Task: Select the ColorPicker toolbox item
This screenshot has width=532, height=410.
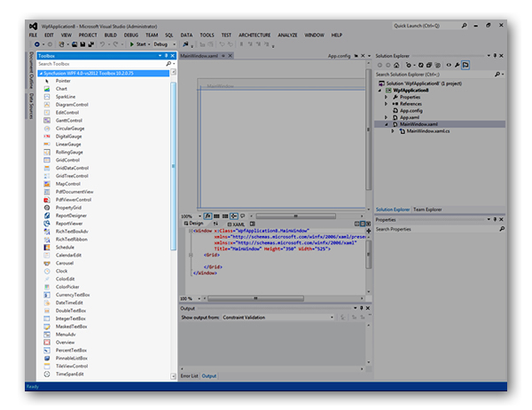Action: [x=67, y=287]
